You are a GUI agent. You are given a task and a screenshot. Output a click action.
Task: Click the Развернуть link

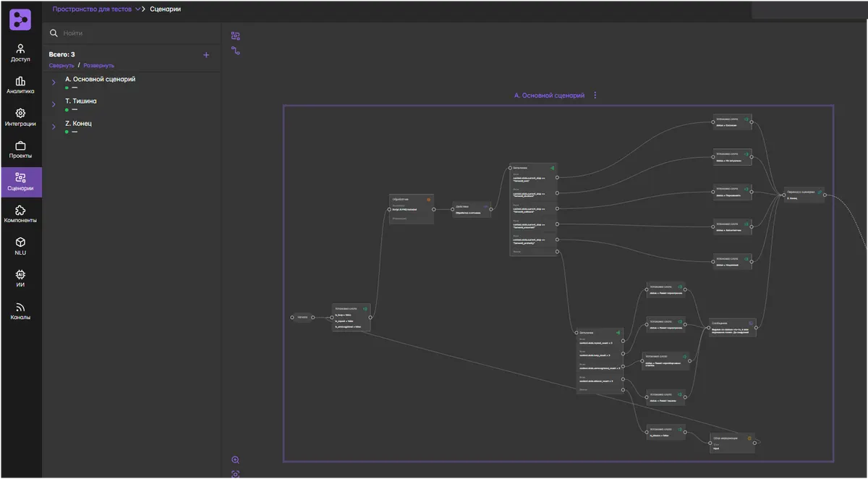point(98,66)
